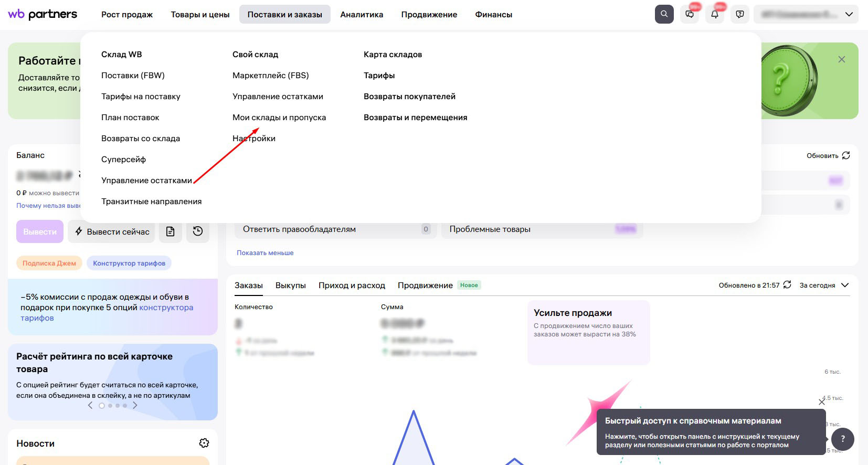
Task: Select Поставки (FBW) menu entry
Action: [x=133, y=76]
